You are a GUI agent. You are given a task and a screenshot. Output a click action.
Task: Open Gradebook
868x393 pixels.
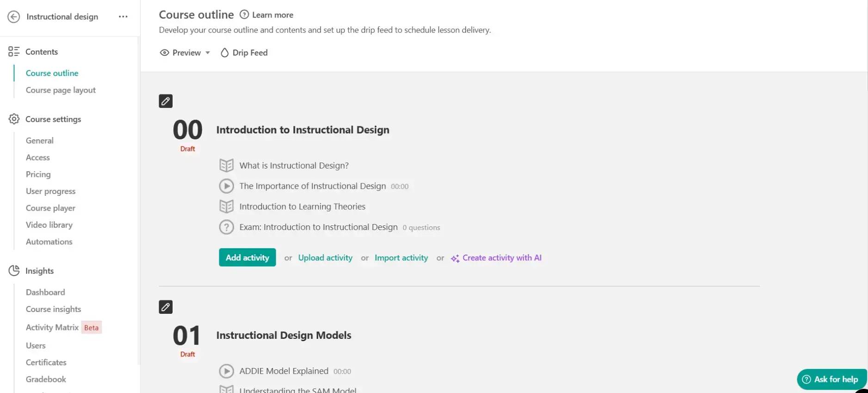point(46,379)
